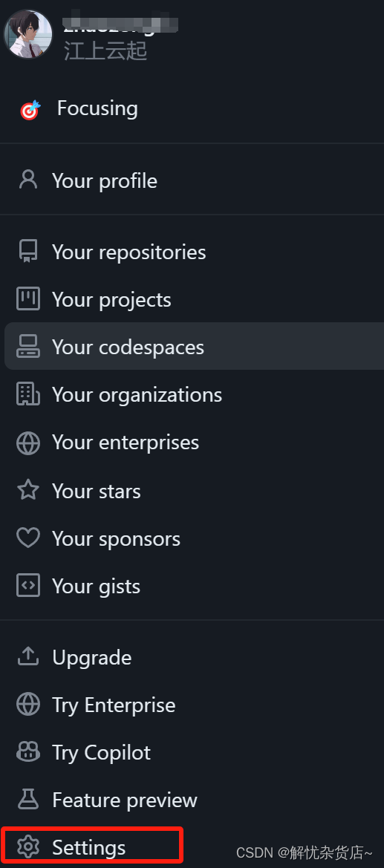The height and width of the screenshot is (868, 384).
Task: Click the globe icon beside Your enterprises
Action: click(27, 443)
